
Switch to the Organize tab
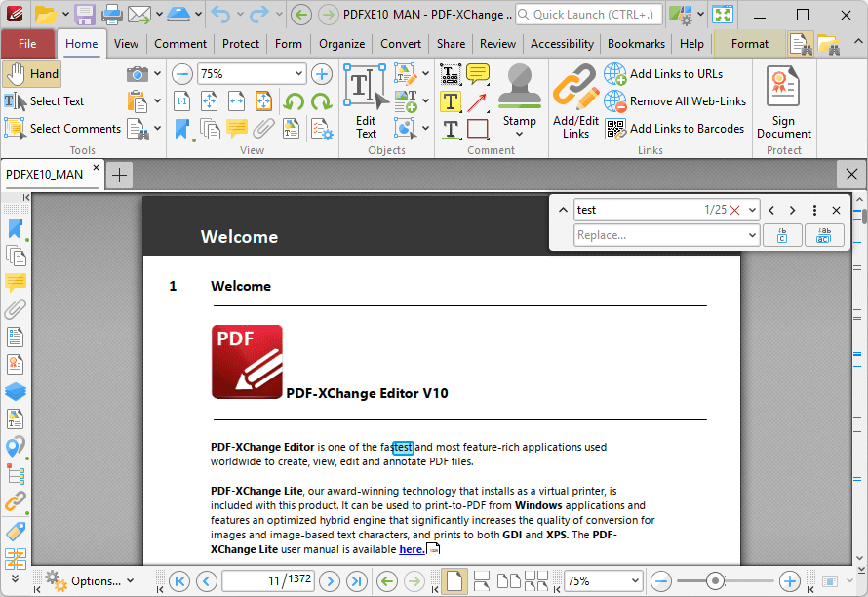tap(341, 44)
